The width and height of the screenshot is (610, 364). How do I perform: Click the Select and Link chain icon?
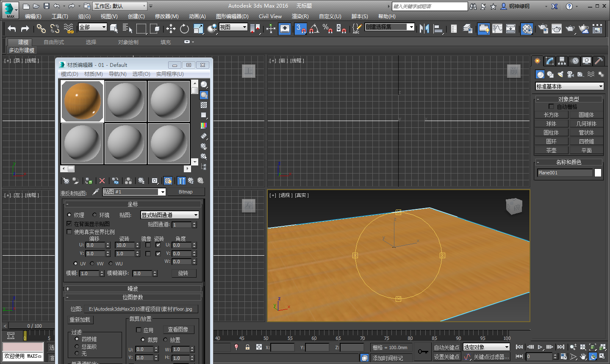tap(41, 28)
